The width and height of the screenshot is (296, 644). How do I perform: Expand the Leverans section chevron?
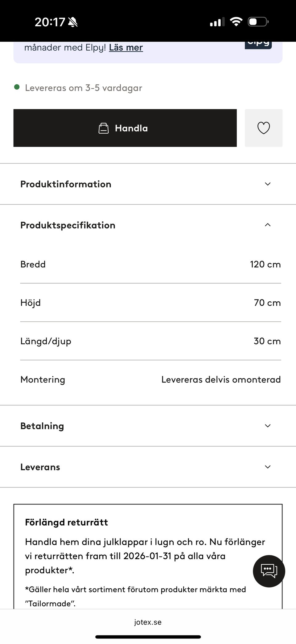coord(268,467)
